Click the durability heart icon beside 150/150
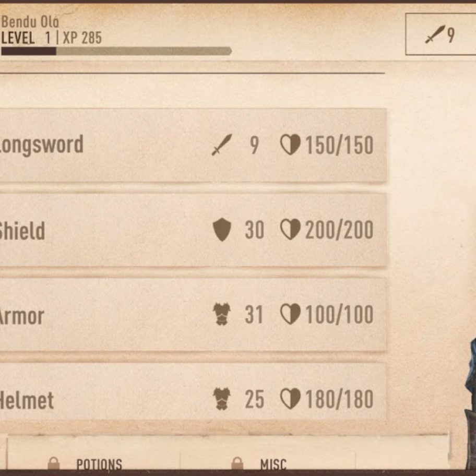476x476 pixels. (290, 145)
